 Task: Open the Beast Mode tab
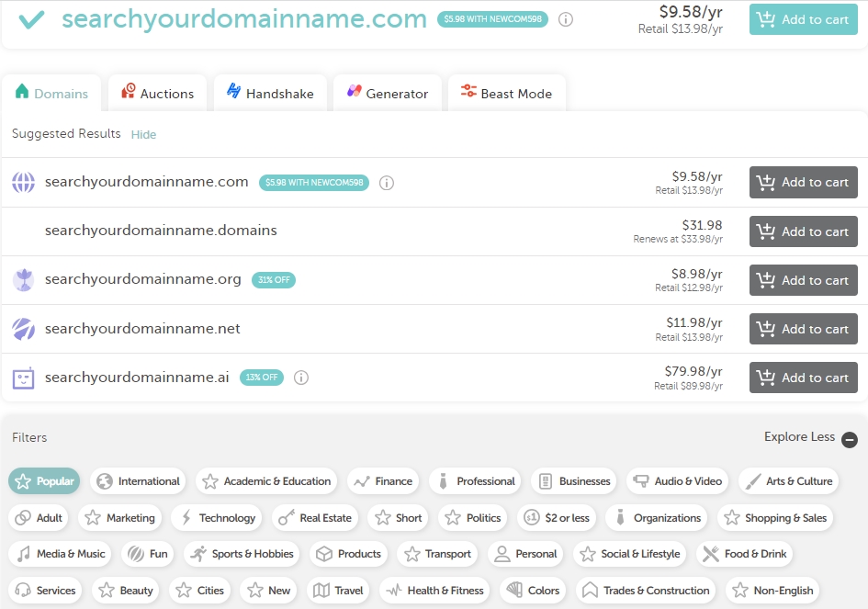506,94
